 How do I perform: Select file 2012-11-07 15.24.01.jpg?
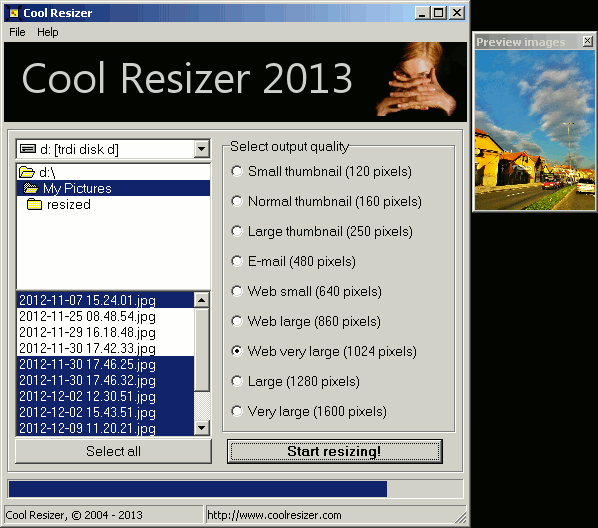pos(106,300)
